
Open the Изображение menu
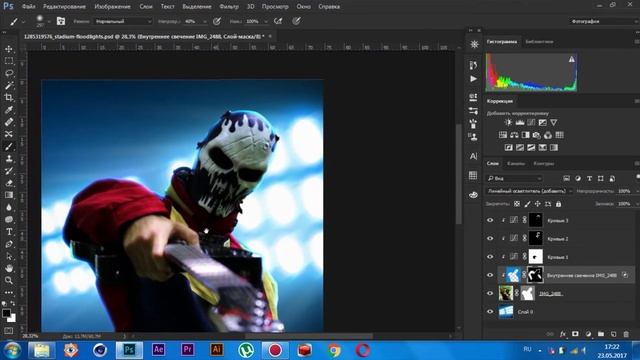(112, 7)
